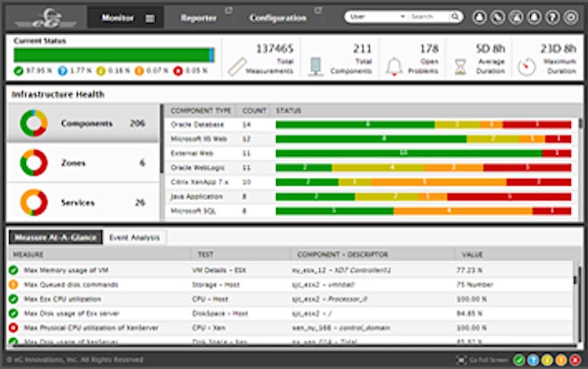Click the MEASURE column header
The width and height of the screenshot is (588, 369).
(x=29, y=255)
